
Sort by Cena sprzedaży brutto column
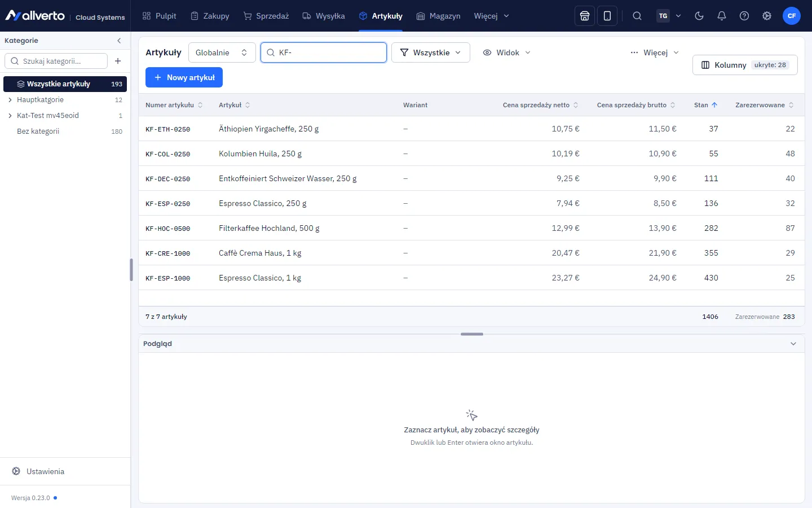pyautogui.click(x=636, y=105)
